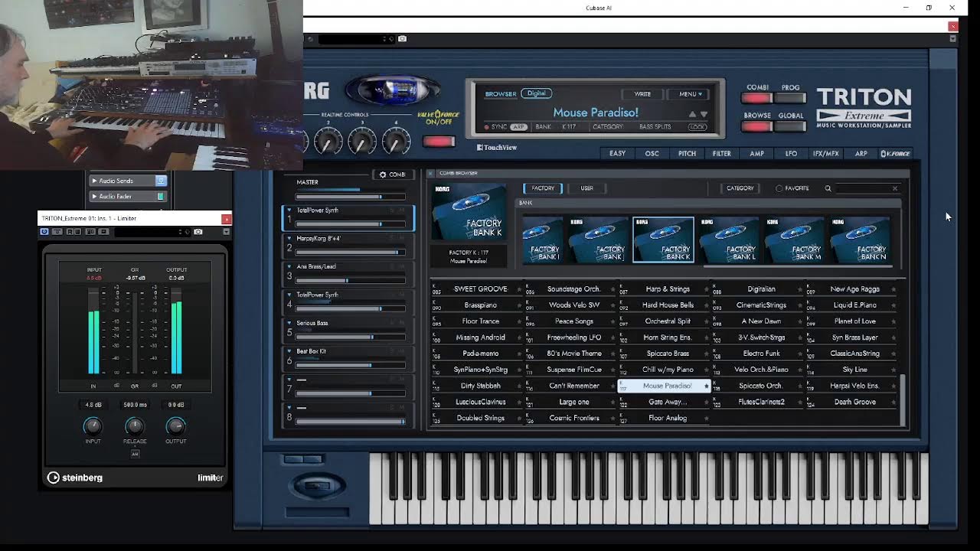Select the Dirty Stabbah combi
The width and height of the screenshot is (980, 551).
coord(477,386)
